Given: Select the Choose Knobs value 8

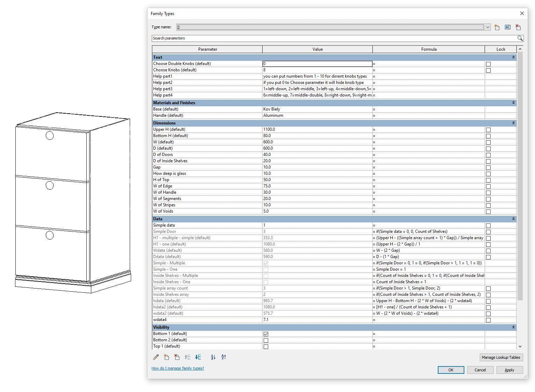Looking at the screenshot, I should [x=317, y=70].
